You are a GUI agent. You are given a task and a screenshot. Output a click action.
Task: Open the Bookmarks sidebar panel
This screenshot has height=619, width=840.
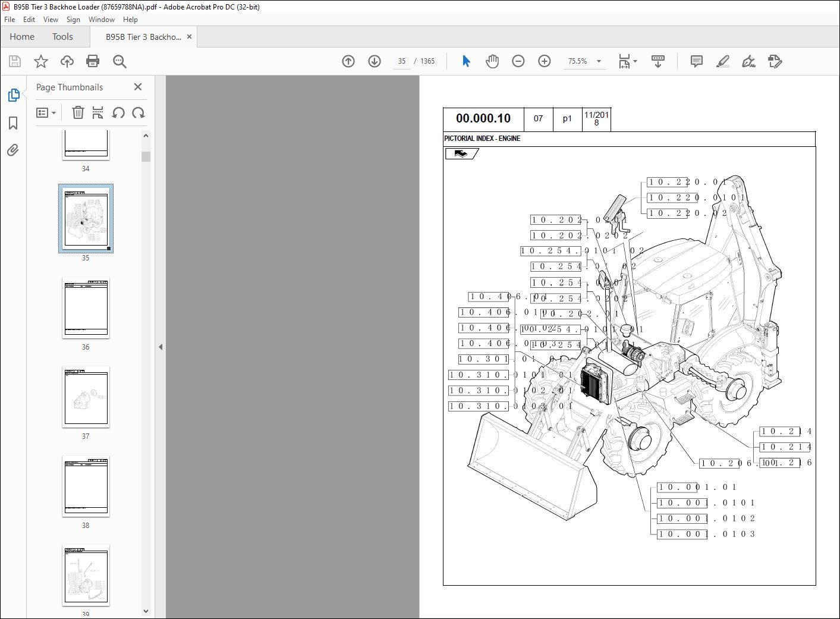(x=13, y=123)
